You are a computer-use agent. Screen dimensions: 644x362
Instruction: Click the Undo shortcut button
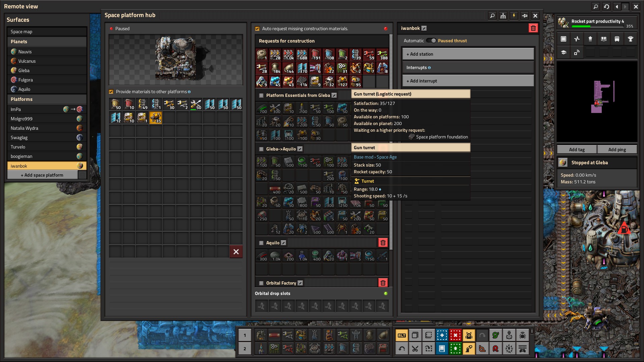tap(402, 349)
